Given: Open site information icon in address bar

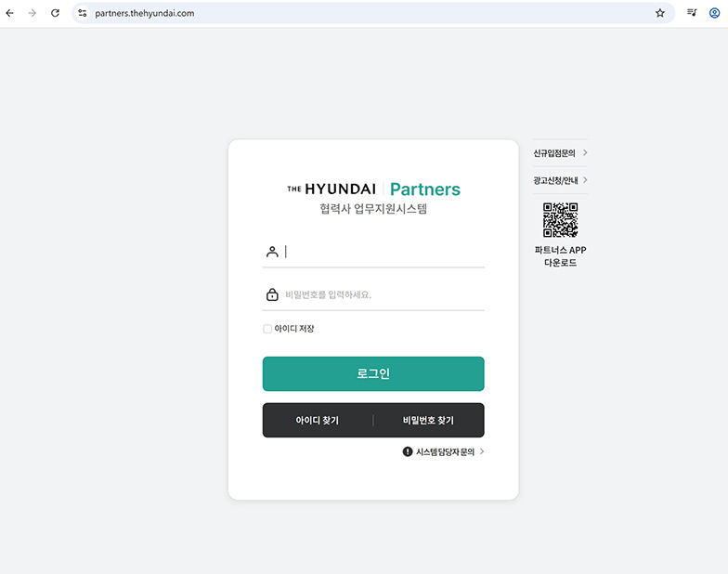Looking at the screenshot, I should tap(83, 13).
